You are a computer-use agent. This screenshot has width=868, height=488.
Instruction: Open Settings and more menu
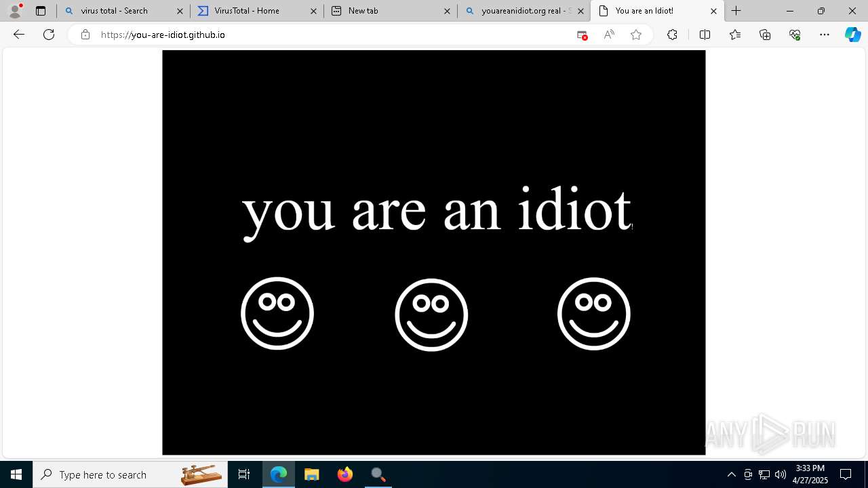(825, 35)
